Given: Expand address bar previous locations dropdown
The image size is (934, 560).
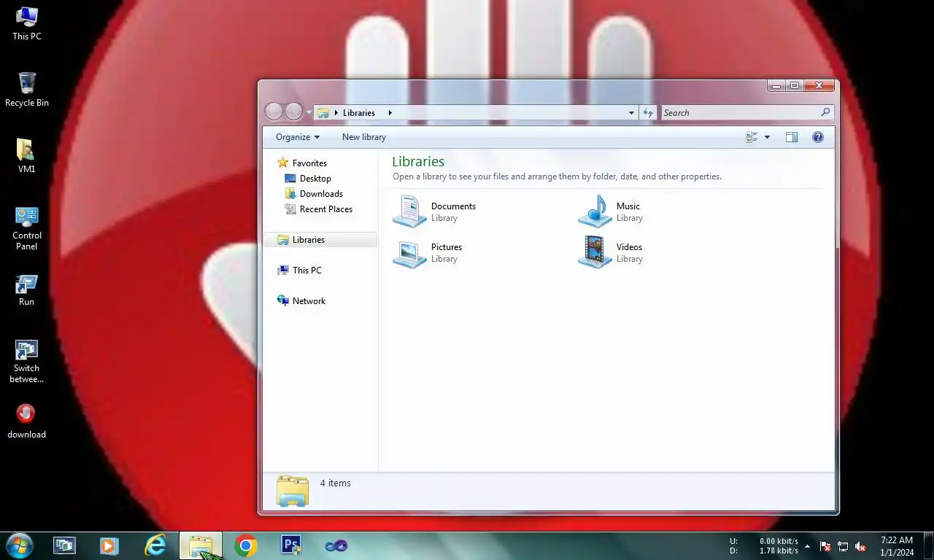Looking at the screenshot, I should coord(631,113).
